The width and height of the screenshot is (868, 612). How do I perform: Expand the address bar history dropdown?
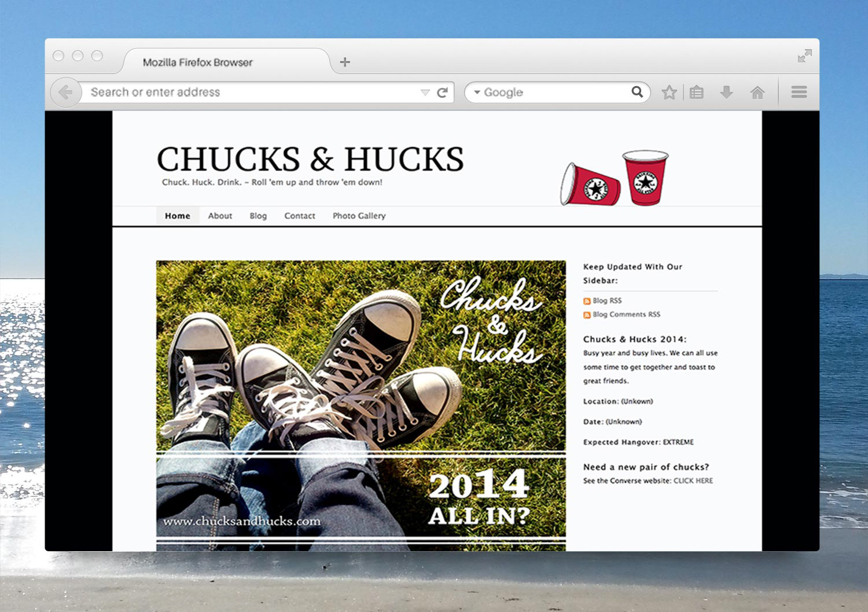(425, 93)
